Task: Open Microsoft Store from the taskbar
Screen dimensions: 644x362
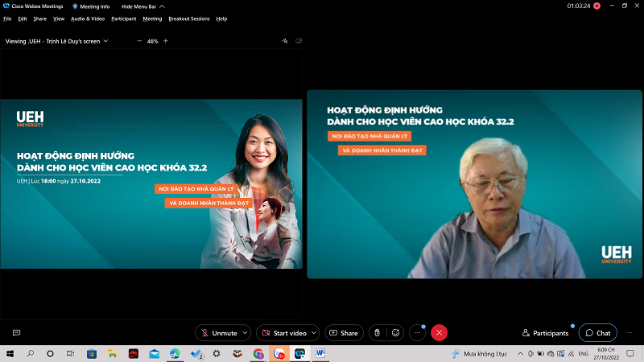Action: point(92,354)
